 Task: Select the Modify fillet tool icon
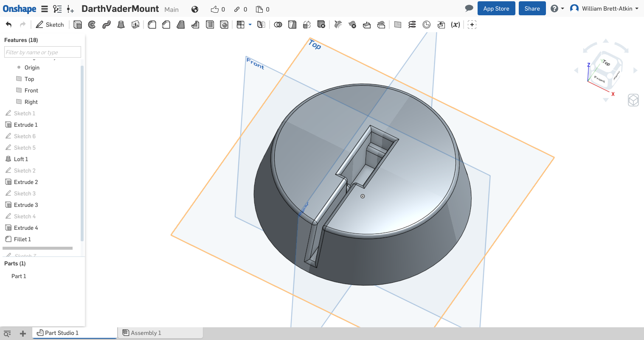tap(338, 25)
